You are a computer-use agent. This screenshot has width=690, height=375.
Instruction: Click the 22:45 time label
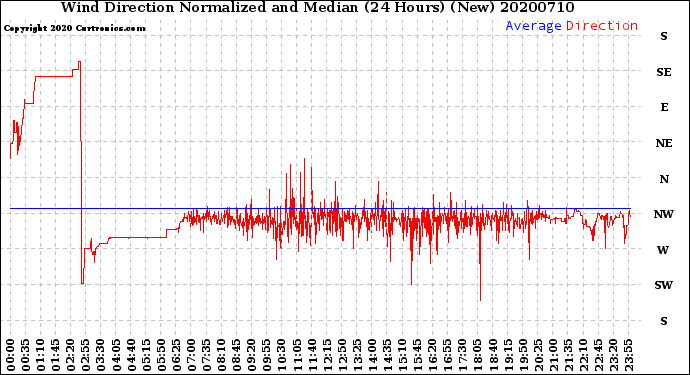pos(598,355)
